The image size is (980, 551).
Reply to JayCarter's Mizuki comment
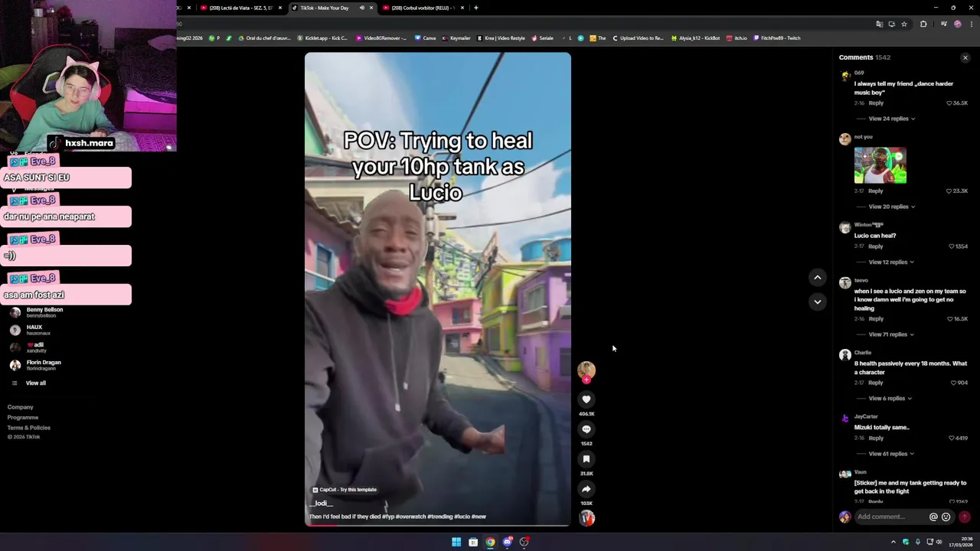(x=876, y=439)
